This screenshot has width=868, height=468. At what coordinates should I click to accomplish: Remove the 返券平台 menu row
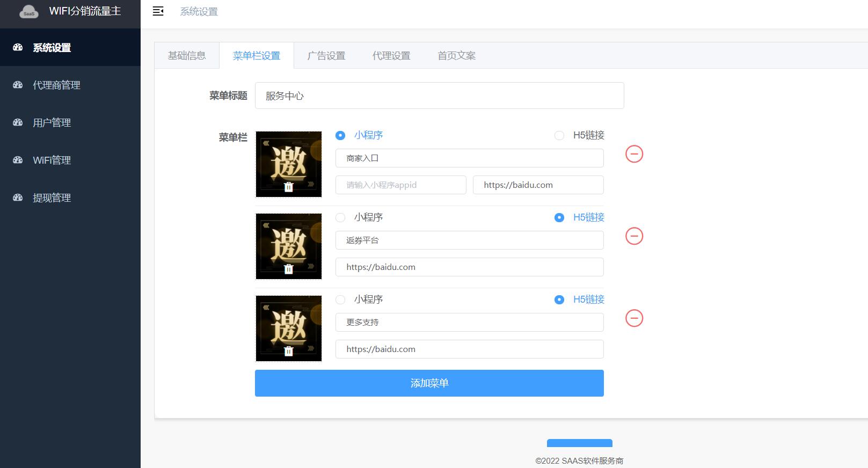634,236
